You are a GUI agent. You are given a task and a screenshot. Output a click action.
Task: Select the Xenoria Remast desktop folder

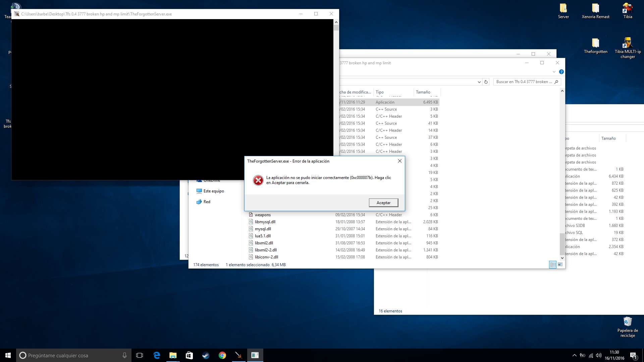595,11
